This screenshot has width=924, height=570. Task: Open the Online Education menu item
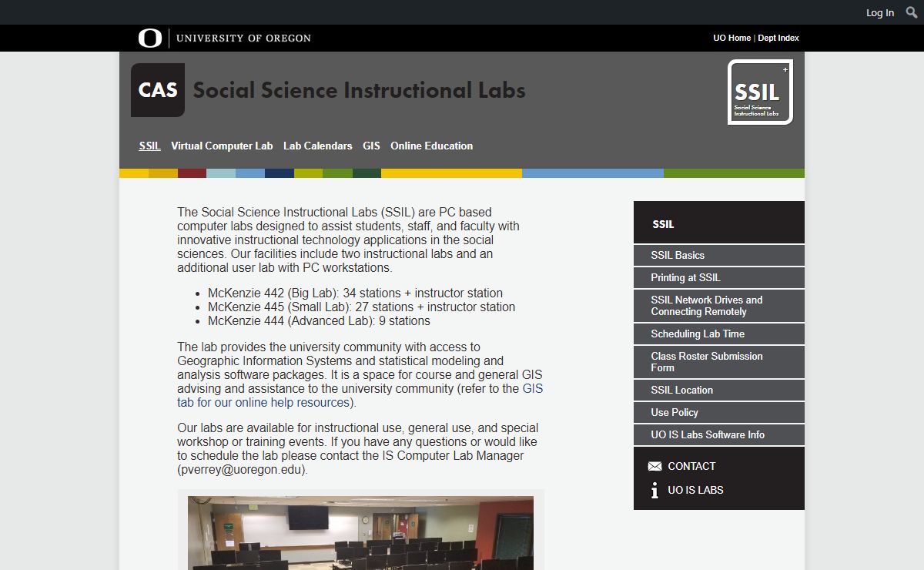pyautogui.click(x=431, y=146)
